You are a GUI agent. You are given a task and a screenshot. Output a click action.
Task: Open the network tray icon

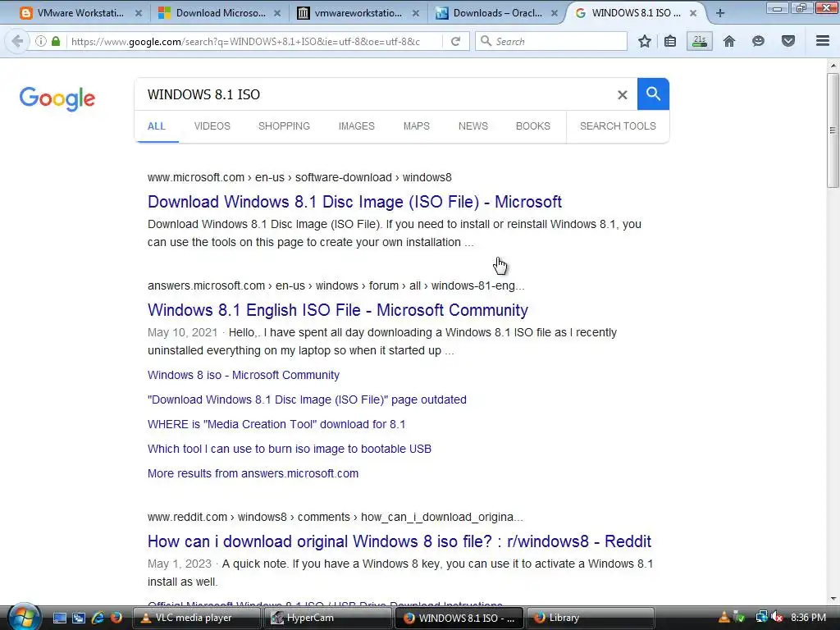point(761,618)
